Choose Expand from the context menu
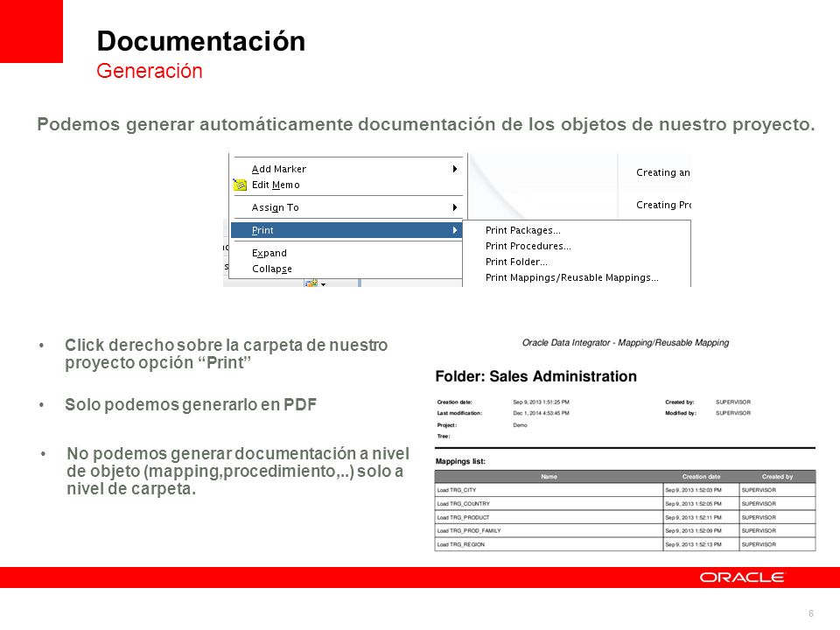 point(347,253)
